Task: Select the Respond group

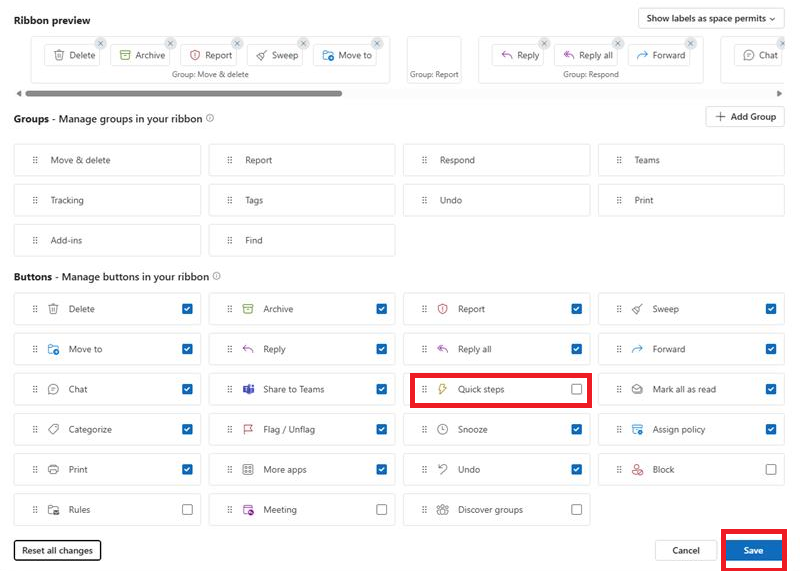Action: (497, 160)
